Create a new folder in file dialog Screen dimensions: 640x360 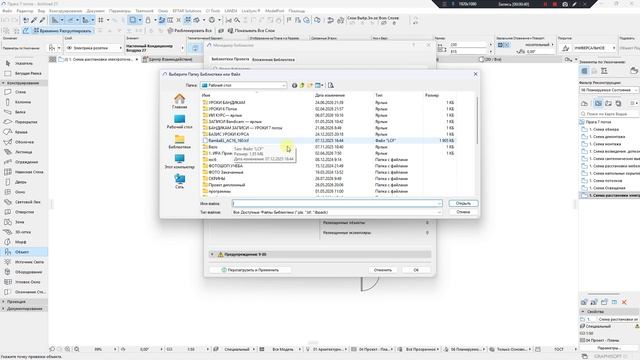click(x=310, y=85)
